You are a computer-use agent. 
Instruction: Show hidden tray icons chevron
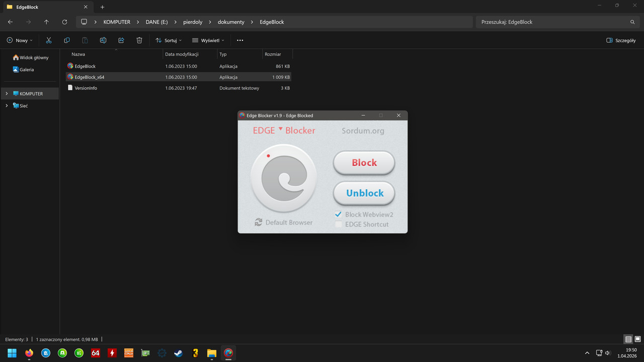(x=587, y=353)
